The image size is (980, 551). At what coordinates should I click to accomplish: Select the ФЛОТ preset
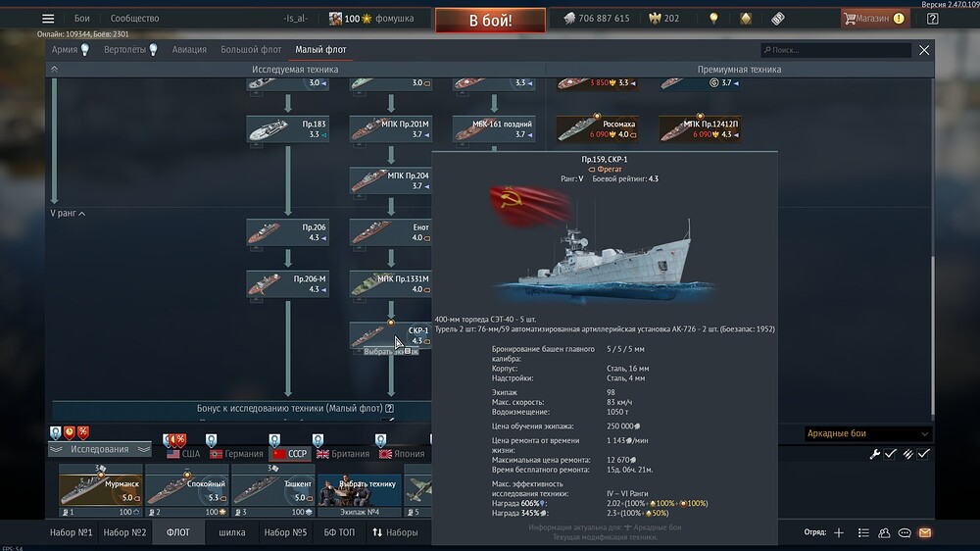pyautogui.click(x=177, y=532)
